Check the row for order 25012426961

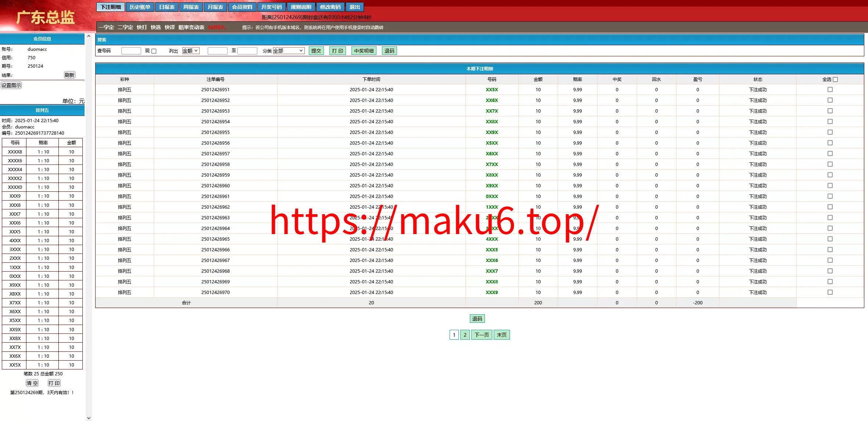coord(830,196)
